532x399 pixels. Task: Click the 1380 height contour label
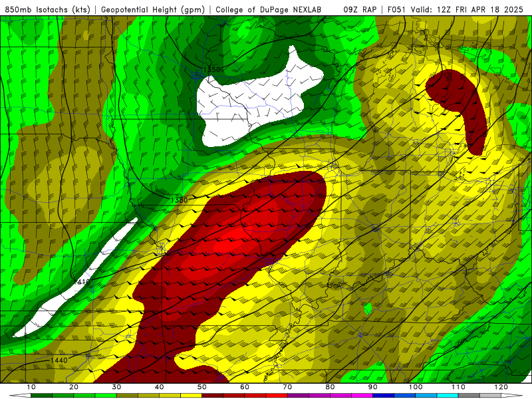tap(179, 200)
